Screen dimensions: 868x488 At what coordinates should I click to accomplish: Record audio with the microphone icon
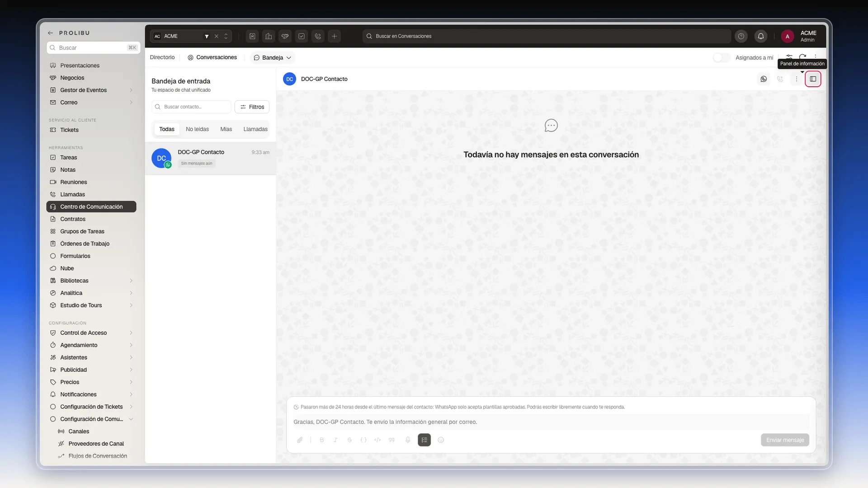pyautogui.click(x=408, y=440)
